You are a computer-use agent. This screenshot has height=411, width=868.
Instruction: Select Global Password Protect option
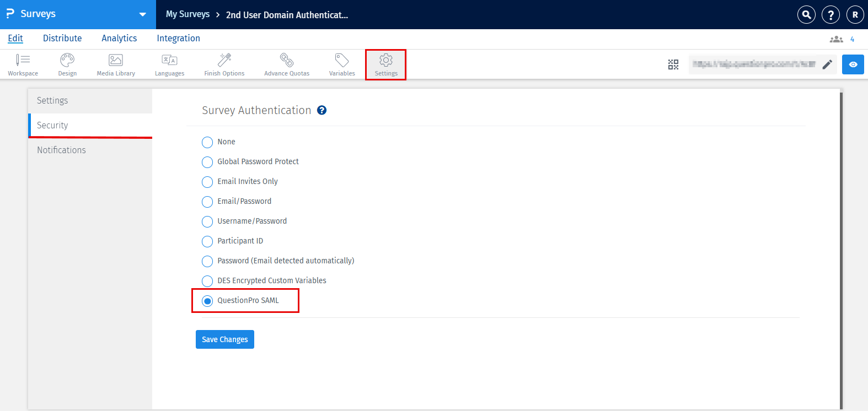point(207,162)
